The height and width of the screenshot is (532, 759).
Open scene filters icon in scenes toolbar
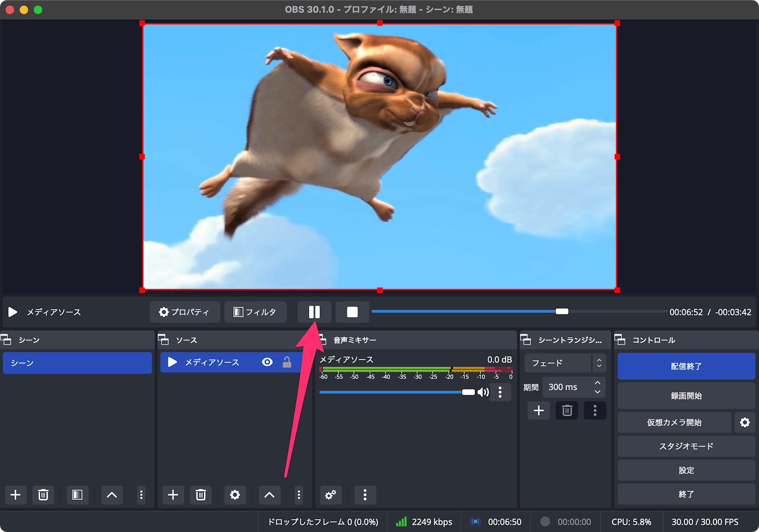pos(77,495)
